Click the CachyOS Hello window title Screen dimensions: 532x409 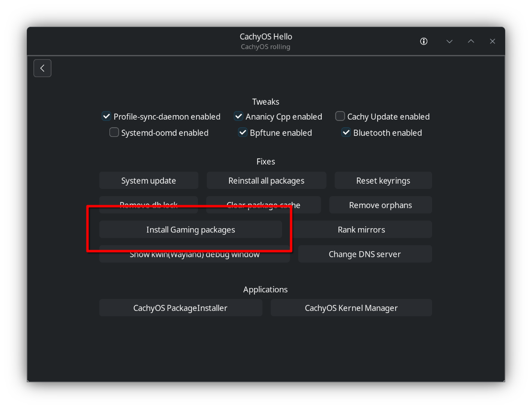[x=266, y=36]
